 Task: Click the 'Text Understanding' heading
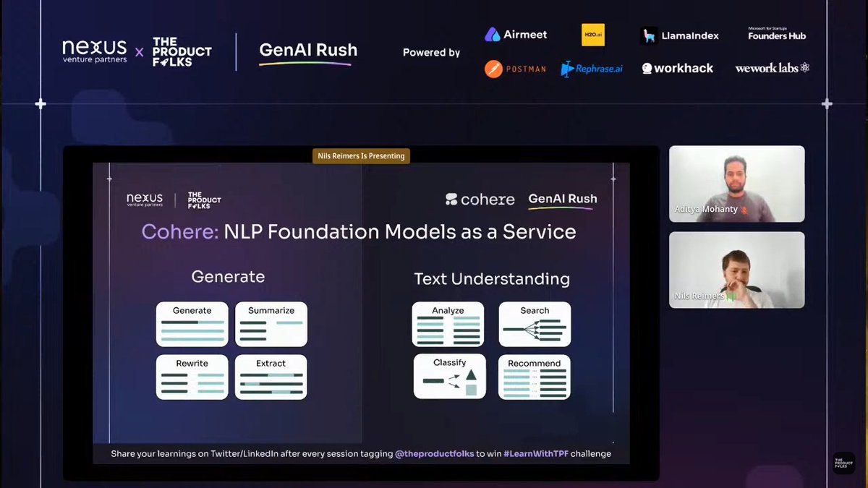[x=492, y=279]
